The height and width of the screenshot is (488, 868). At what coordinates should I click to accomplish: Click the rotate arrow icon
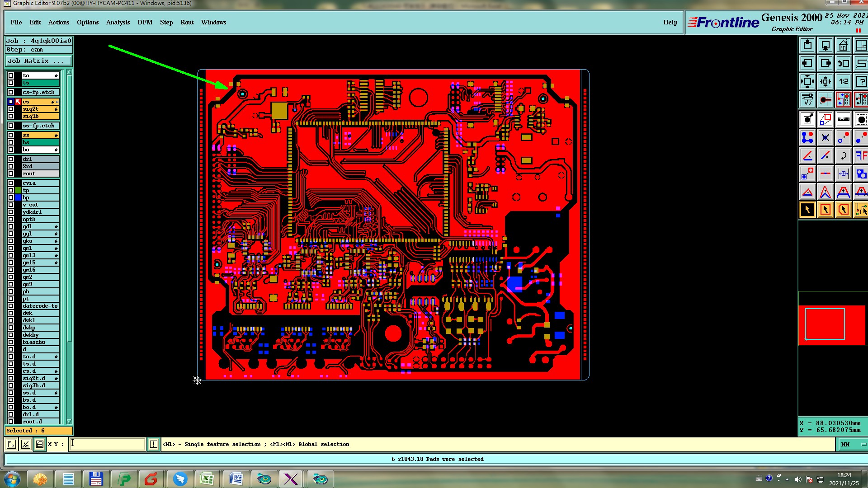point(843,155)
